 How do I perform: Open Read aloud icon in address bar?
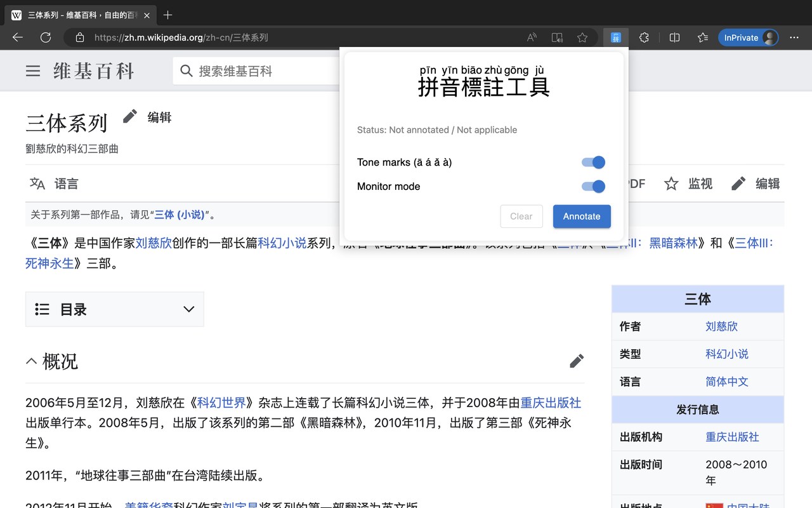[532, 37]
